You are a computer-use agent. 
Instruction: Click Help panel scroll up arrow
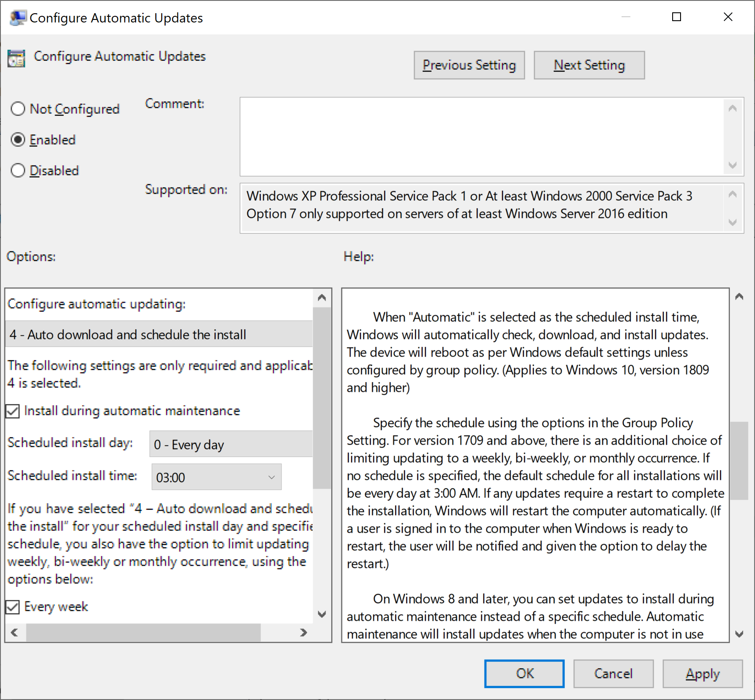[x=739, y=297]
